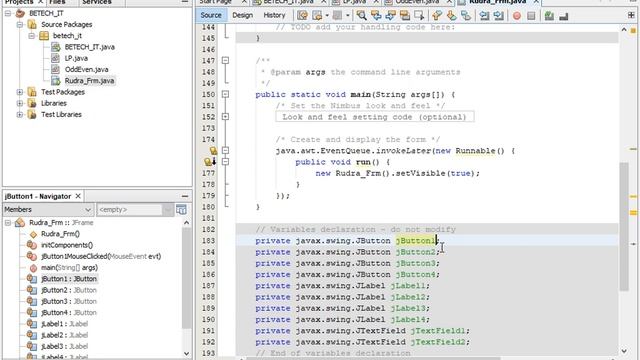Select jButton1MouseClicked in the Navigator
Screen dimensions: 640x360
[101, 256]
